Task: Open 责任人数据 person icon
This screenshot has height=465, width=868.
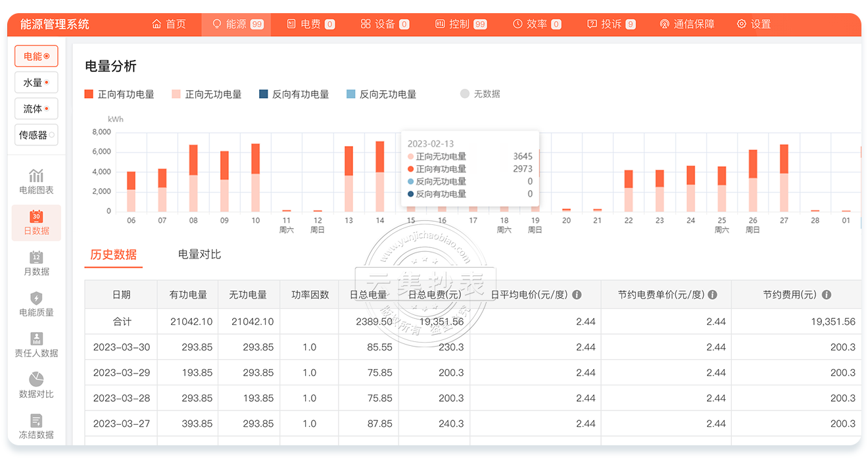Action: (36, 339)
